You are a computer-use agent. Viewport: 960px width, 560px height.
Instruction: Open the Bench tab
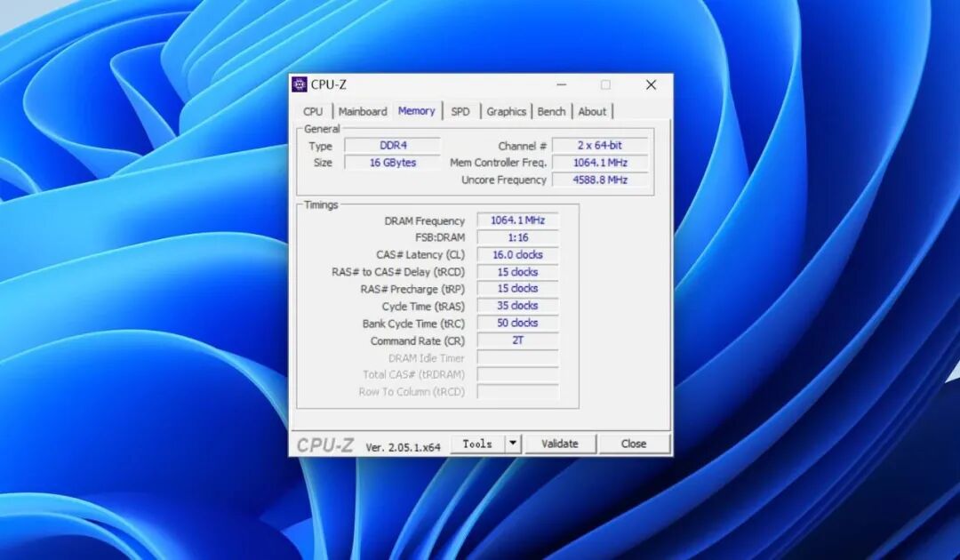coord(552,111)
